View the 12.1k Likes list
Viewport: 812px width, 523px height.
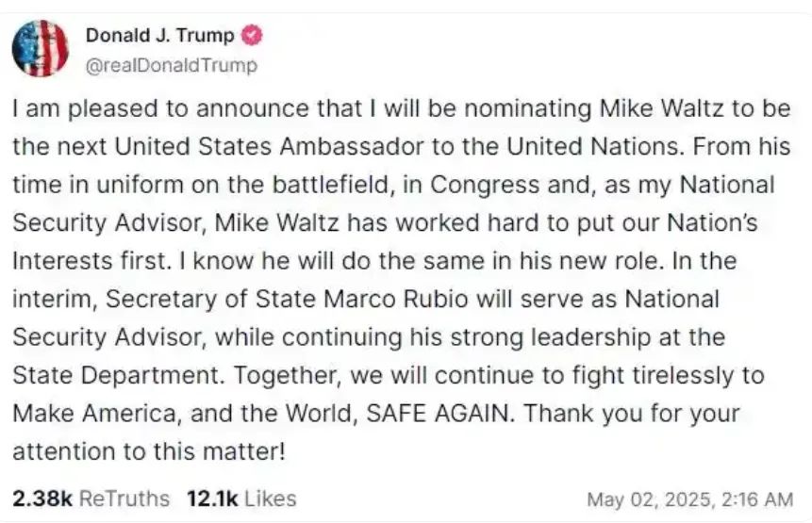click(x=241, y=498)
